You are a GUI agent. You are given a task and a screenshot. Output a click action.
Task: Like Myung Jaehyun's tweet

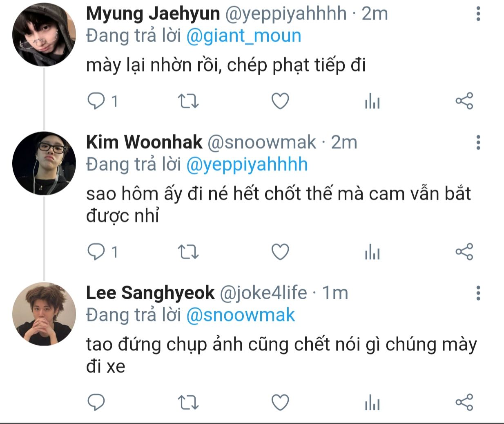click(281, 101)
